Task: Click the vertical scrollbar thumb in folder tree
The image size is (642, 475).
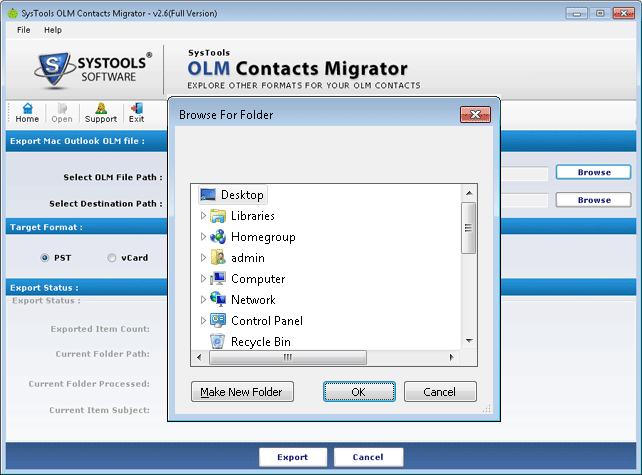Action: (x=468, y=228)
